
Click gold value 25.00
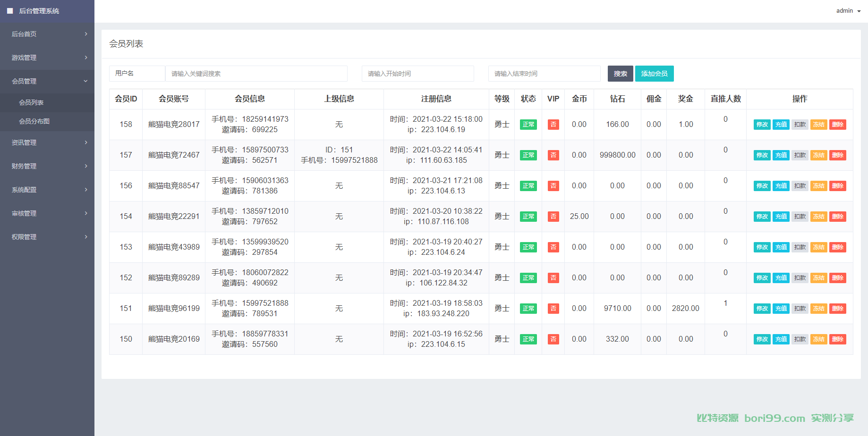coord(579,217)
